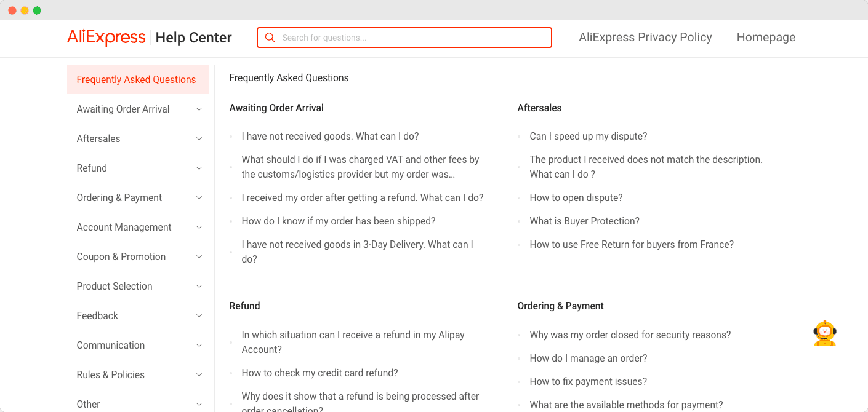Click "How do I manage an order?"
The width and height of the screenshot is (868, 412).
[x=588, y=358]
